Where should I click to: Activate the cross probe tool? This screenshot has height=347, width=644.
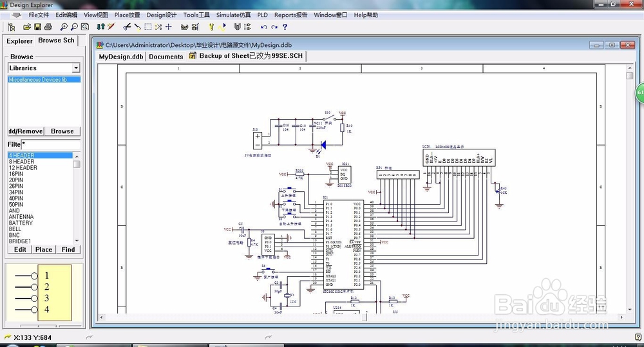pyautogui.click(x=111, y=26)
